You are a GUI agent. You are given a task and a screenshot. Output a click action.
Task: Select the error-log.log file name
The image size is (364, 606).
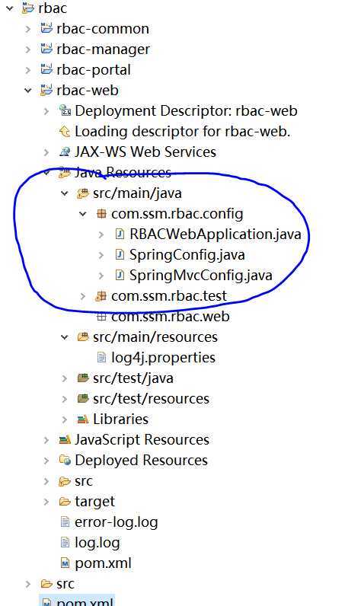coord(117,522)
